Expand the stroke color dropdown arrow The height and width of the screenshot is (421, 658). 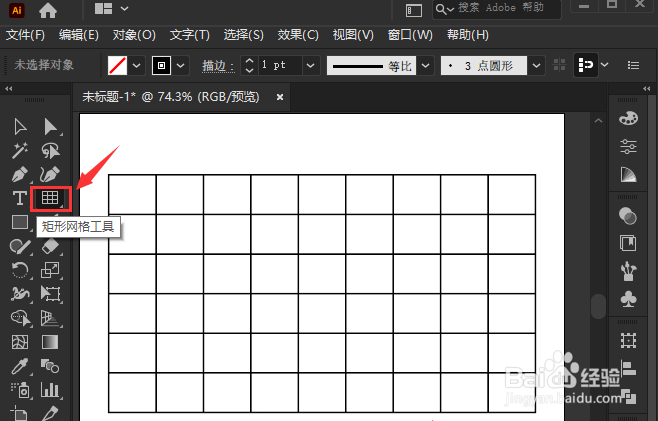[x=180, y=65]
